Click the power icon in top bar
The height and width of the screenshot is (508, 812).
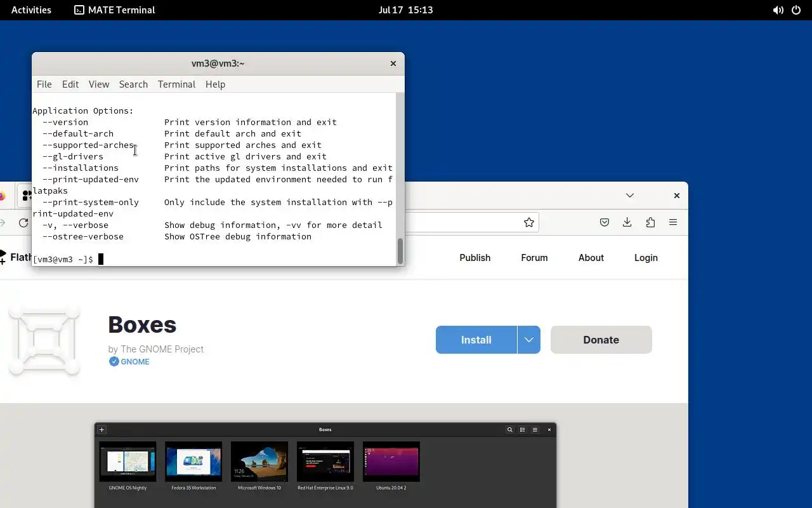click(796, 10)
